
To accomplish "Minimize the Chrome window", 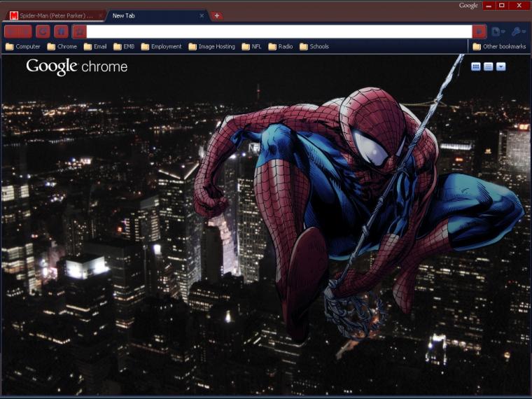I will tap(489, 6).
